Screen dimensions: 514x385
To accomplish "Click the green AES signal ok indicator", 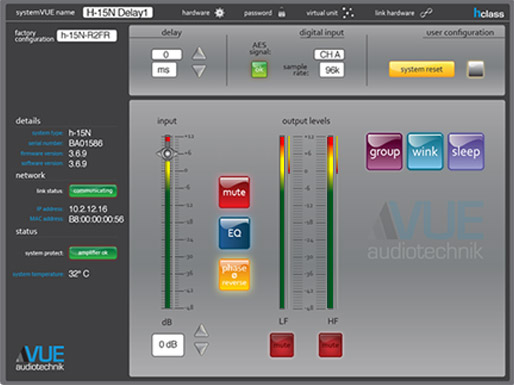I will click(x=259, y=70).
